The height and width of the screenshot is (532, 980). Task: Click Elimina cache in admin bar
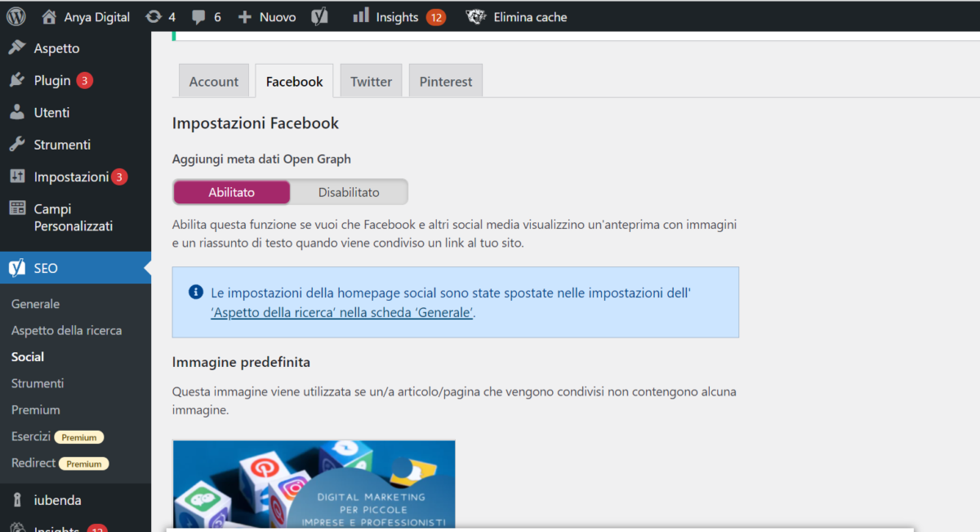click(529, 16)
